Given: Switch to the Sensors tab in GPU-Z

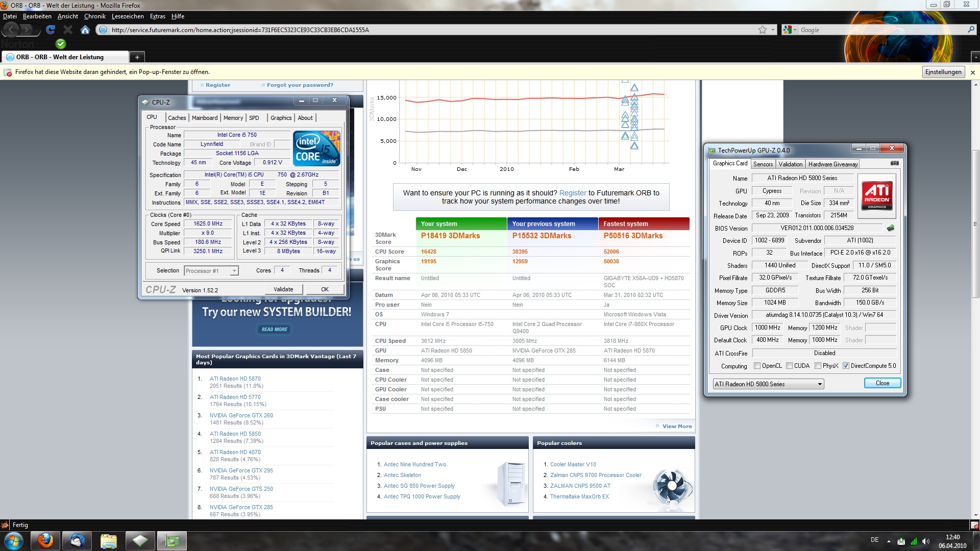Looking at the screenshot, I should click(x=763, y=164).
